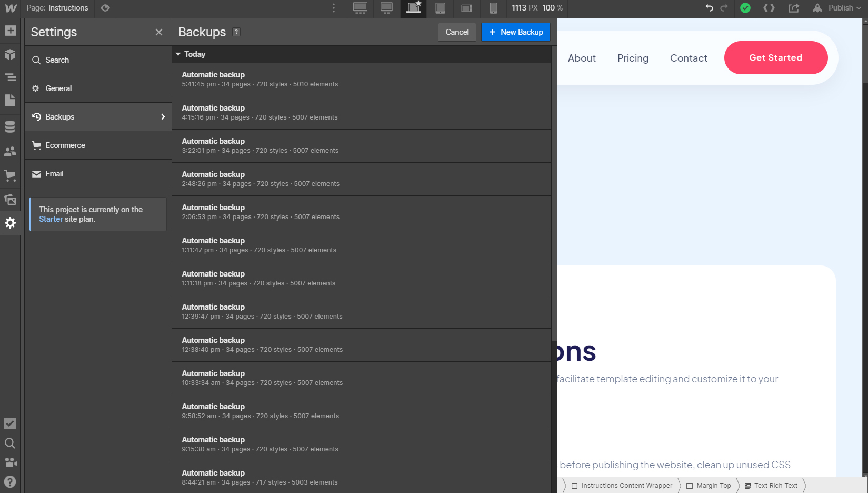This screenshot has height=493, width=868.
Task: Select the large desktop breakpoint
Action: pyautogui.click(x=361, y=8)
